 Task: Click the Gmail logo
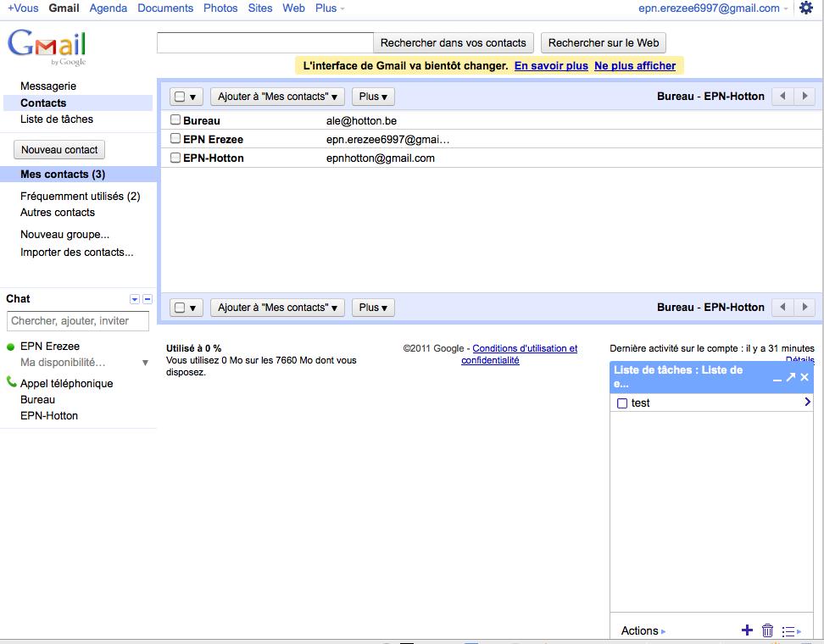tap(47, 47)
